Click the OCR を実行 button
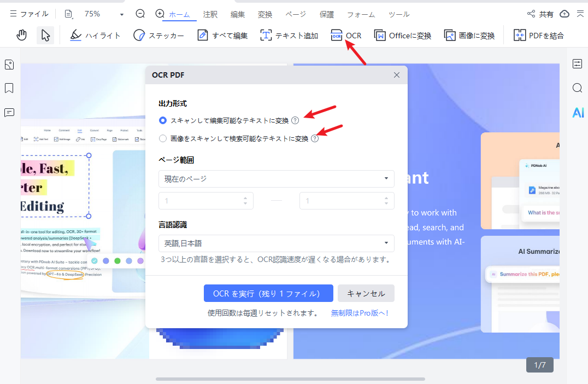This screenshot has height=384, width=588. (x=268, y=293)
